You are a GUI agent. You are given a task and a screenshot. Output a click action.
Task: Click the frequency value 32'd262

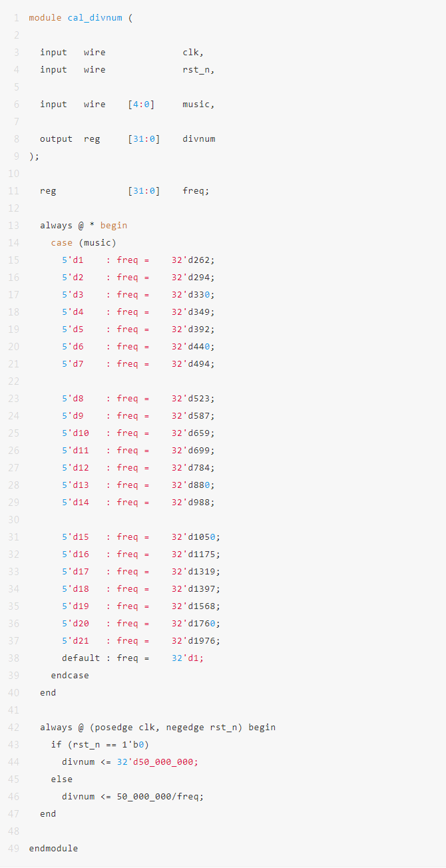193,260
